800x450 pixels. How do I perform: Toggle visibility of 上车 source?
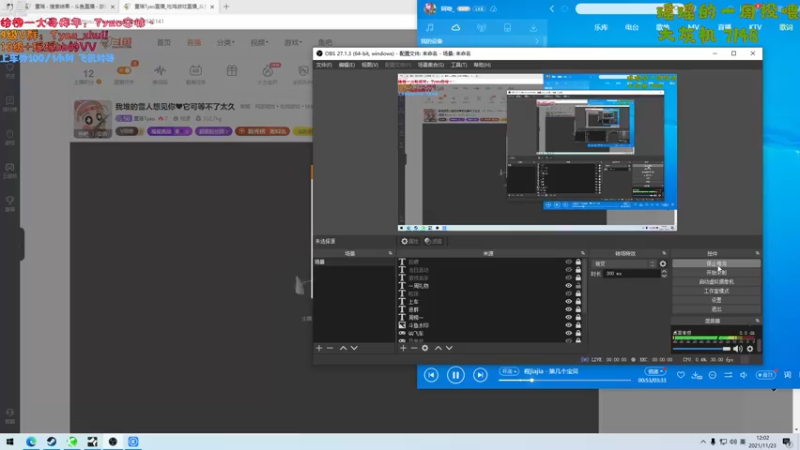tap(568, 302)
